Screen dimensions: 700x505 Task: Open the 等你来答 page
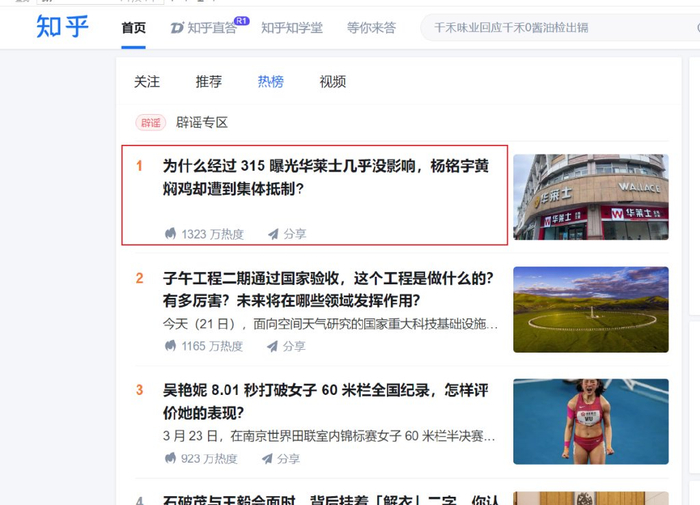pos(371,28)
